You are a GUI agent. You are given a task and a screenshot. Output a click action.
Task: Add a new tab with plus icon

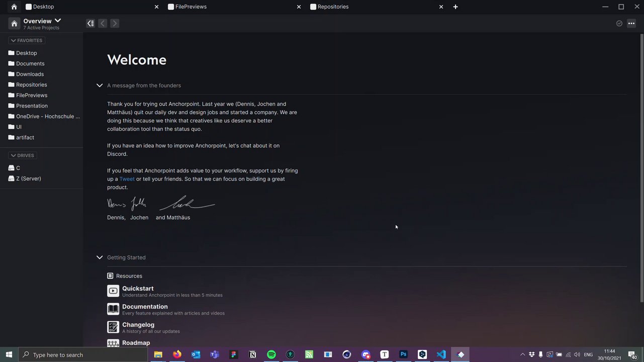tap(455, 7)
